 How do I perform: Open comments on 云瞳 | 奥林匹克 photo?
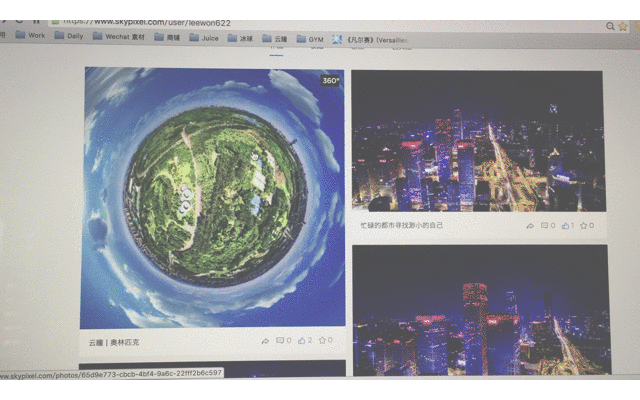[x=284, y=340]
